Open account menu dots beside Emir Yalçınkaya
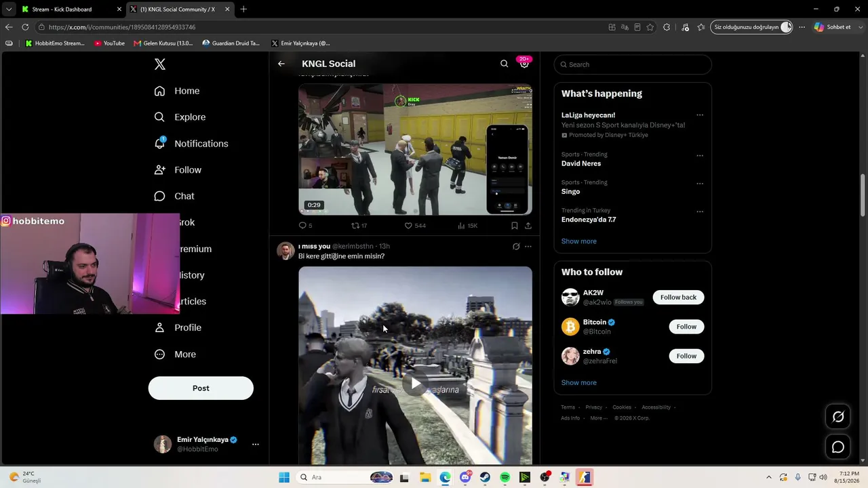 [256, 445]
